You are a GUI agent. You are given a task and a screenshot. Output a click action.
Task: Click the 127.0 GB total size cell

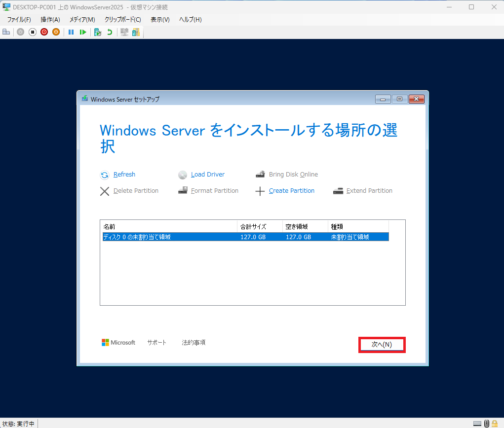point(253,237)
